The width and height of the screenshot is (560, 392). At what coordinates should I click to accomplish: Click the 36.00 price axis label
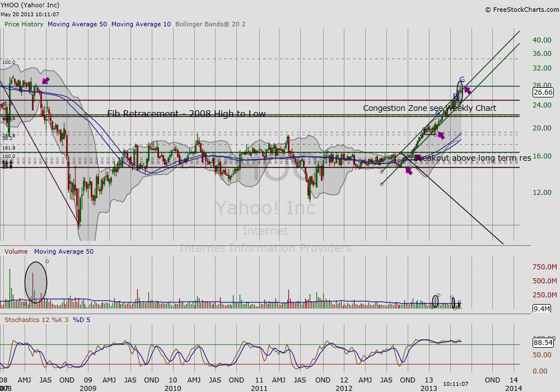(542, 54)
